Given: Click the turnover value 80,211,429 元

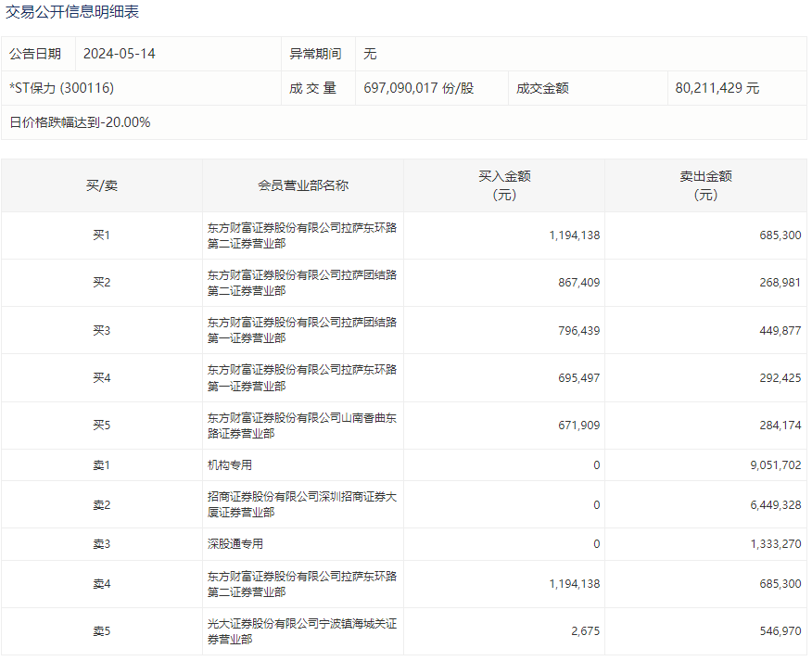Looking at the screenshot, I should (x=717, y=88).
